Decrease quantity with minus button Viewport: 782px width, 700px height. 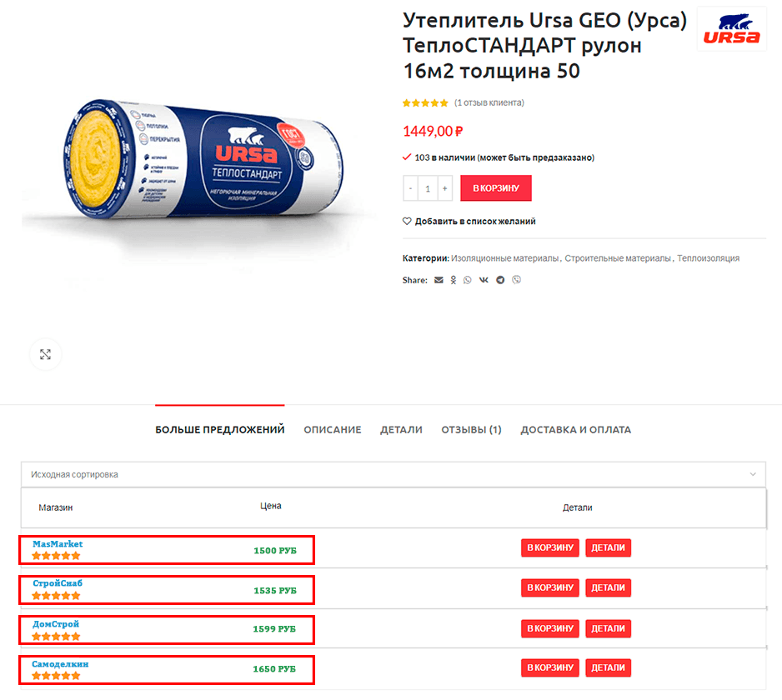coord(410,188)
